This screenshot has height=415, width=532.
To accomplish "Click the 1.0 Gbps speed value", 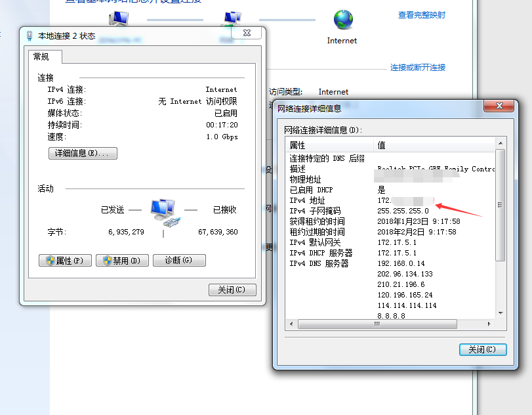I will pos(222,137).
